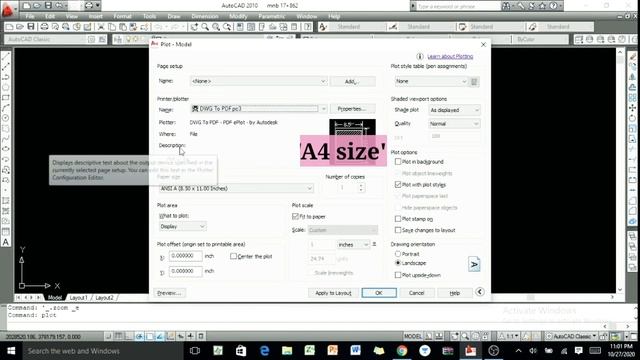Switch to the Layout1 tab
The image size is (640, 360).
click(x=78, y=298)
